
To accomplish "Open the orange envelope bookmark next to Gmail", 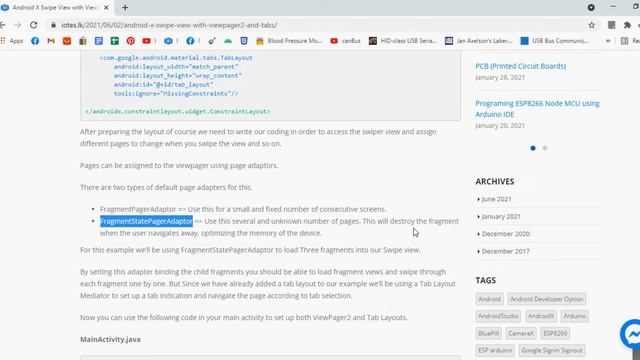I will click(67, 41).
